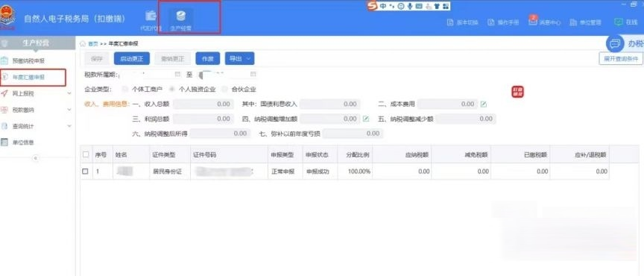
Task: Select 个人独资企业 radio button
Action: 171,90
